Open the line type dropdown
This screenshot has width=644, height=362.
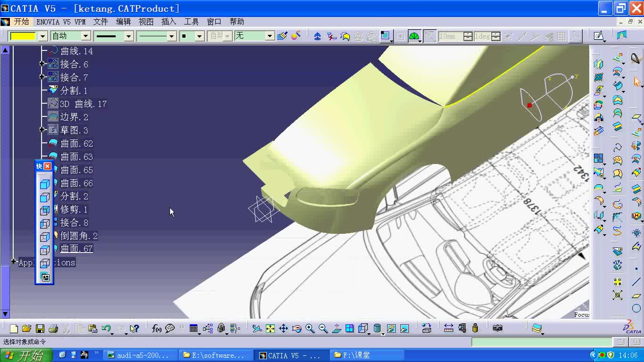(172, 36)
